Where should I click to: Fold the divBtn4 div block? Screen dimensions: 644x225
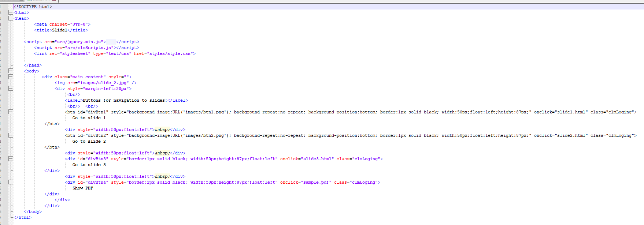click(11, 182)
